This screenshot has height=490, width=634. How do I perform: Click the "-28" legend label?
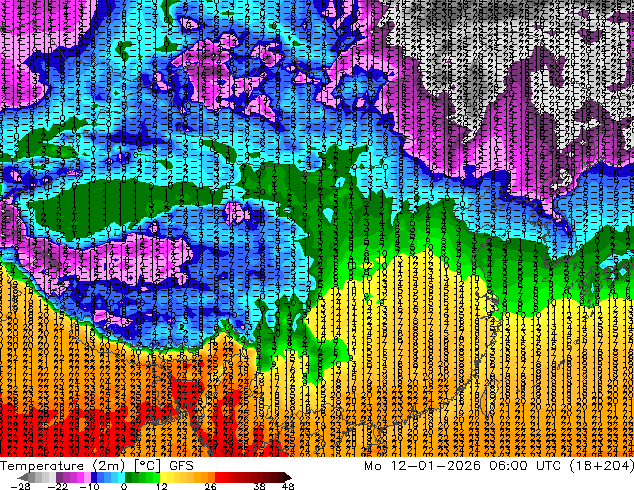pyautogui.click(x=20, y=486)
